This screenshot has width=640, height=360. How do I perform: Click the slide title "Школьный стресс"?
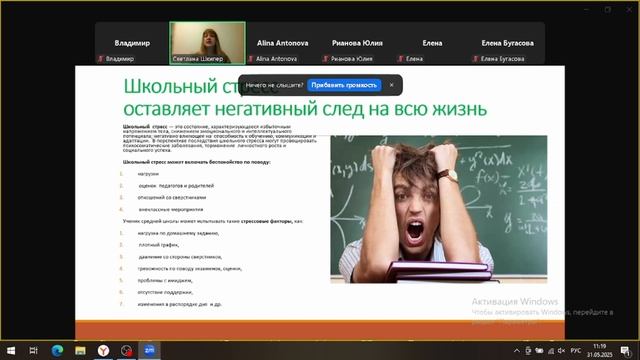[201, 86]
